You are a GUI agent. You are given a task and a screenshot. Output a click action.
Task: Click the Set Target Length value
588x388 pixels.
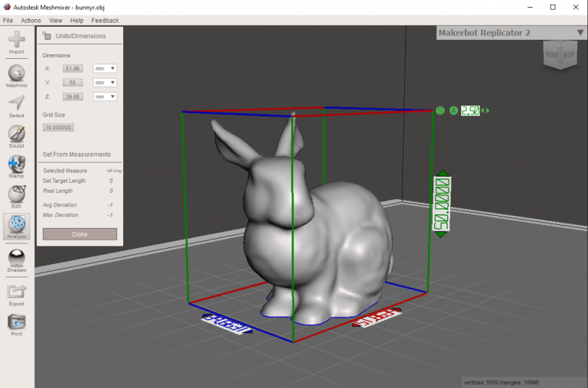pos(111,181)
